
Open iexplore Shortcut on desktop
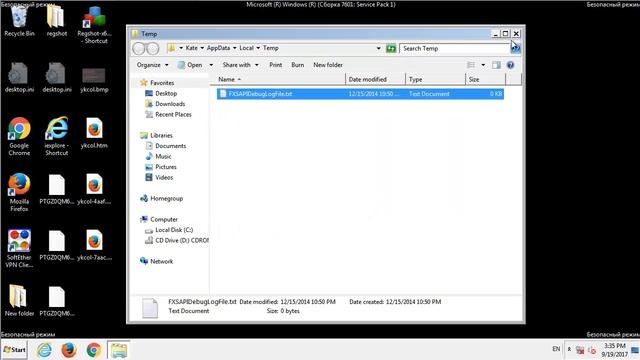point(56,136)
